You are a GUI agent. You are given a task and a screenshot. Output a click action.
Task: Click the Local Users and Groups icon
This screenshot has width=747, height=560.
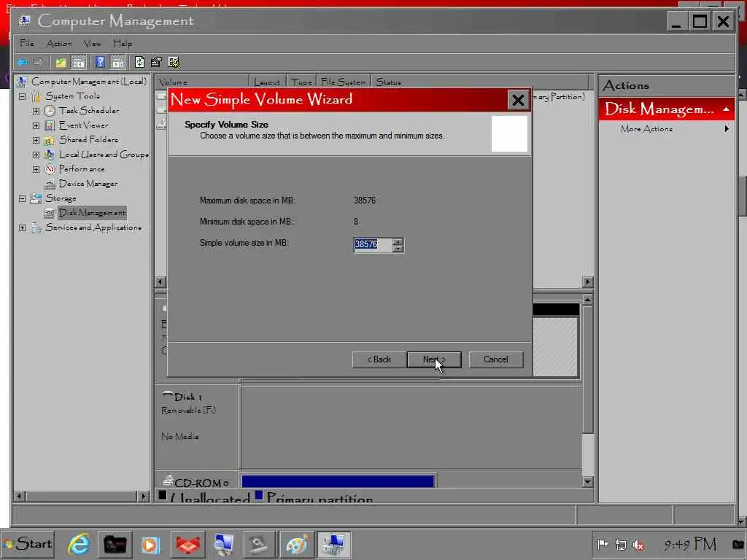click(x=50, y=155)
